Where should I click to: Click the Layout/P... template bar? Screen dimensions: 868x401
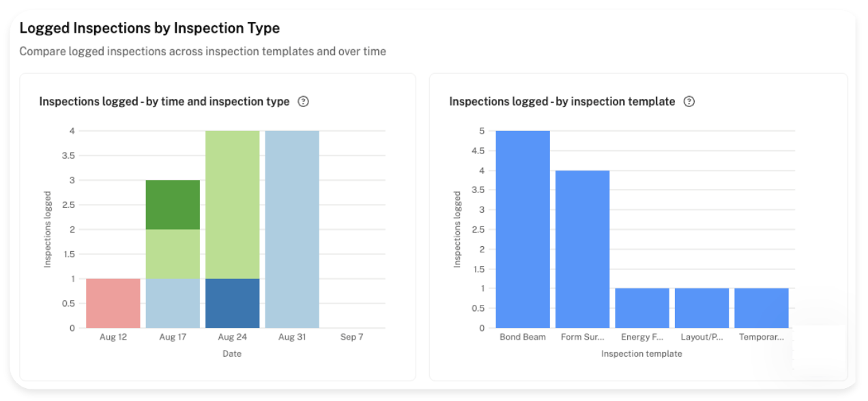click(x=701, y=308)
